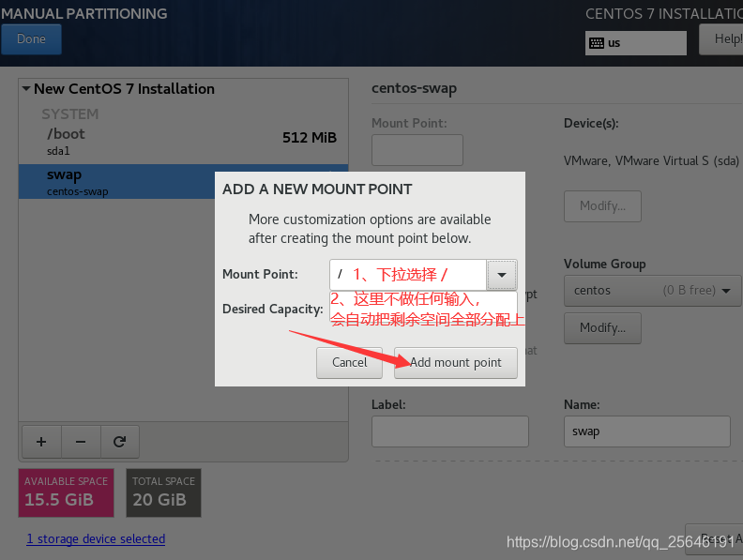Click the TOTAL SPACE 20 GiB indicator
Viewport: 743px width, 560px height.
163,492
